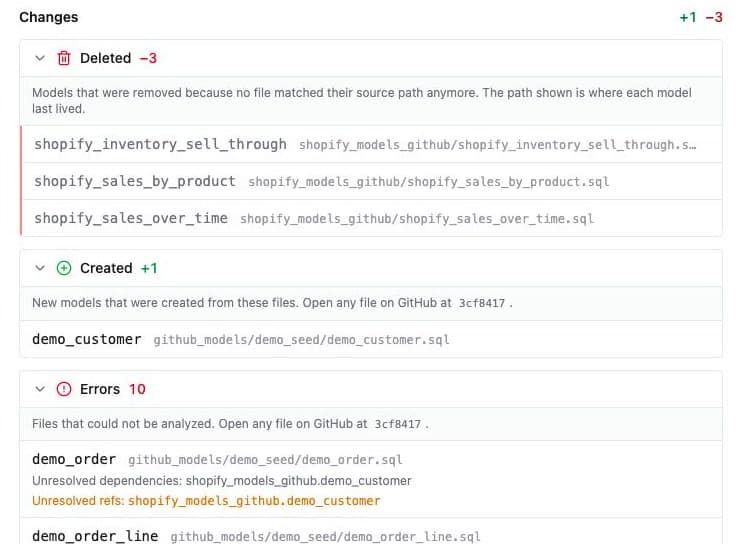Click the orange Unresolved refs warning line
Screen dimensions: 740x544
[206, 501]
